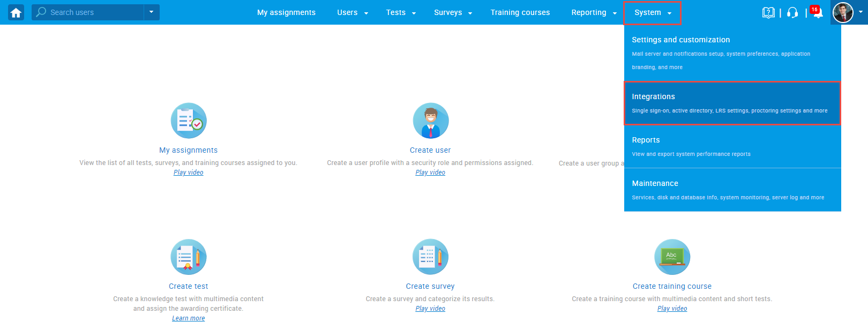Screen dimensions: 868x329
Task: Select Integrations from the System menu
Action: (x=732, y=103)
